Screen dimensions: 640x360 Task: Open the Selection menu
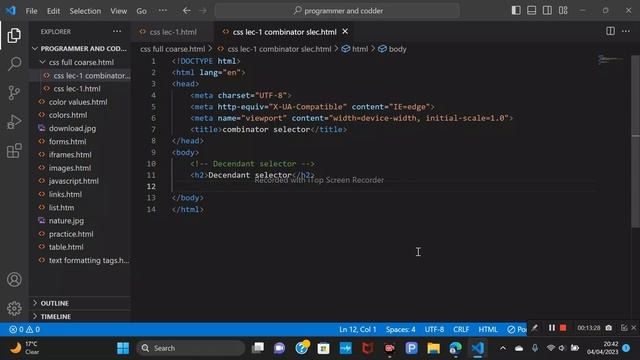[85, 11]
